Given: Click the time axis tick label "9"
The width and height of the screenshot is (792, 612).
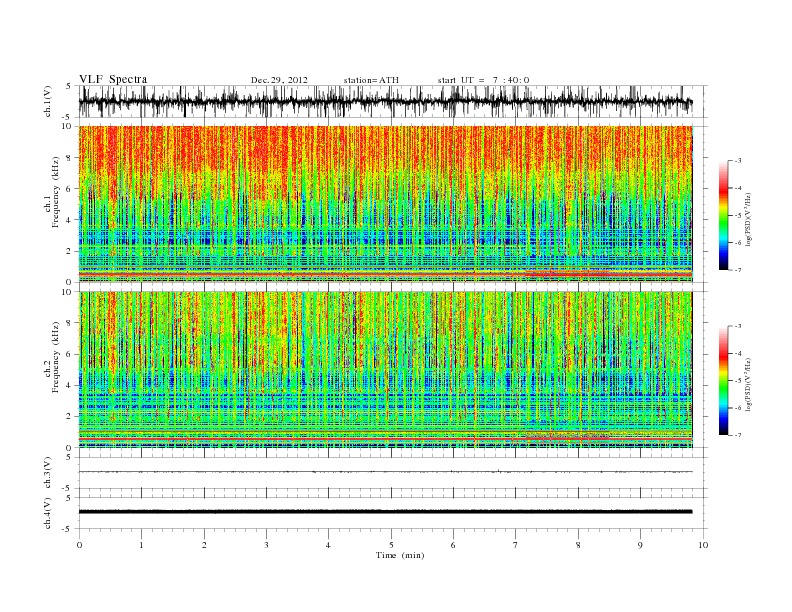Looking at the screenshot, I should coord(640,545).
